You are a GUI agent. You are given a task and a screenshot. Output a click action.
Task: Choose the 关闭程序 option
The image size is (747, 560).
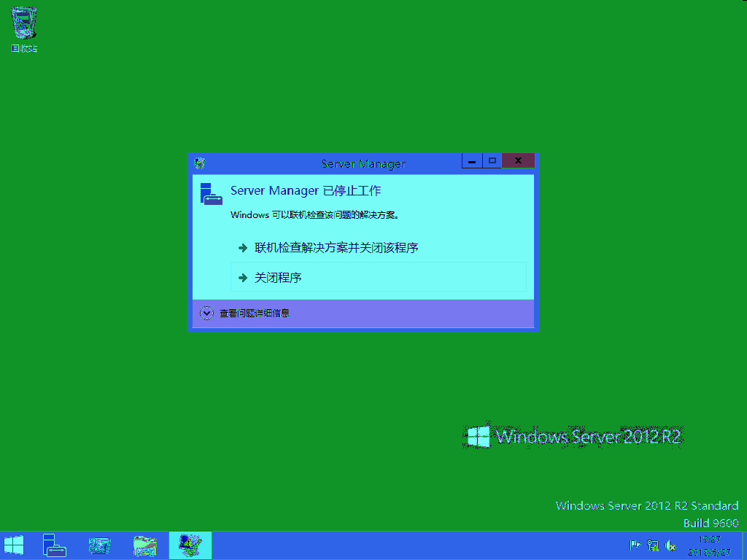379,276
